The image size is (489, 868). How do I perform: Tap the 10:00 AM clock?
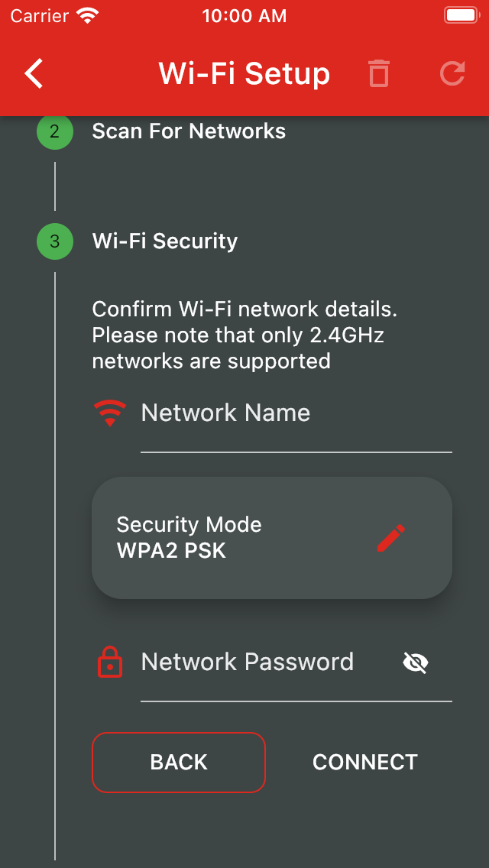point(244,16)
